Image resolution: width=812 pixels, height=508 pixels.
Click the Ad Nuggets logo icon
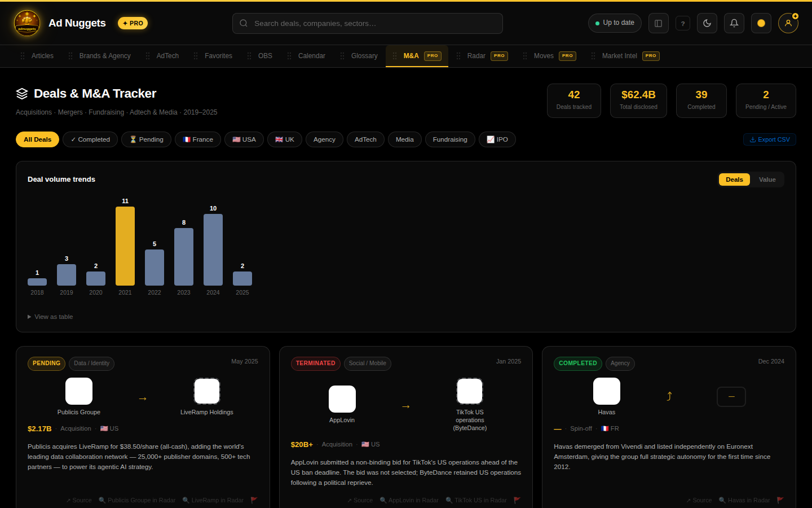point(27,23)
